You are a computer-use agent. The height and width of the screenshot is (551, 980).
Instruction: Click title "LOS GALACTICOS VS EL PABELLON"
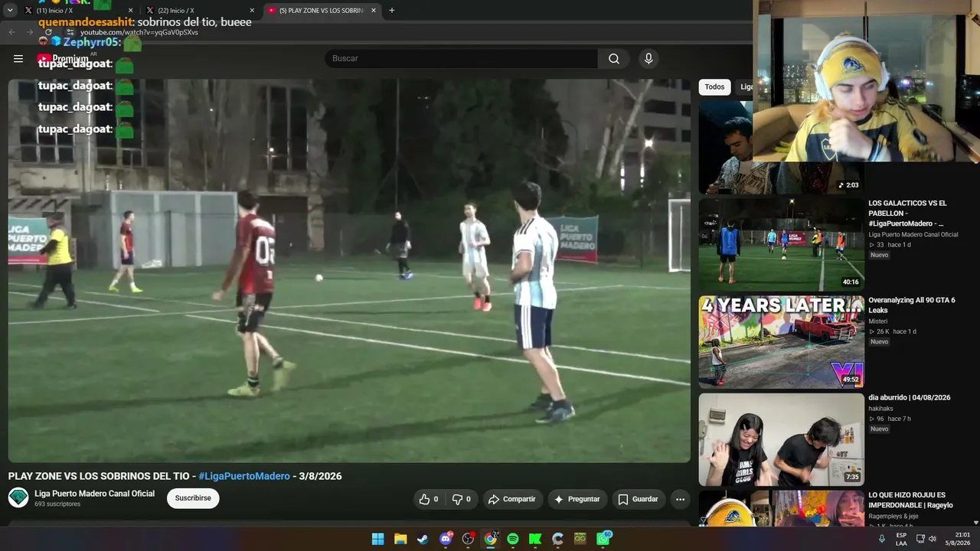908,214
